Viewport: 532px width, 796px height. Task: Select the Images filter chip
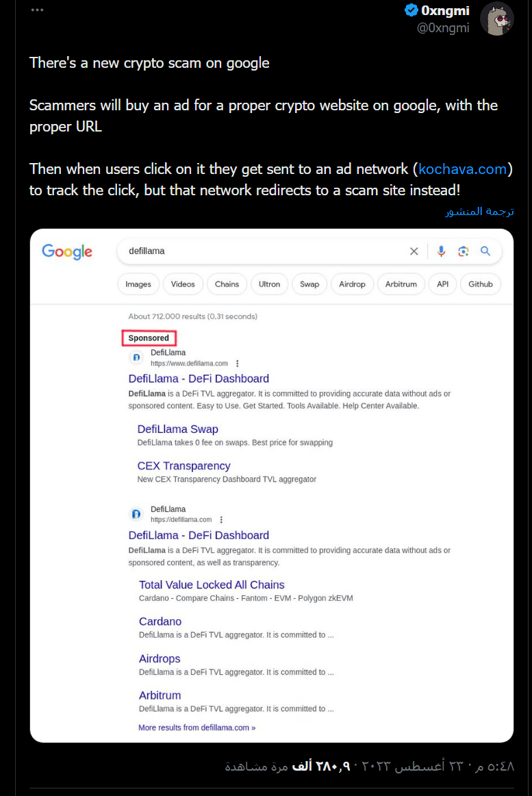click(138, 284)
